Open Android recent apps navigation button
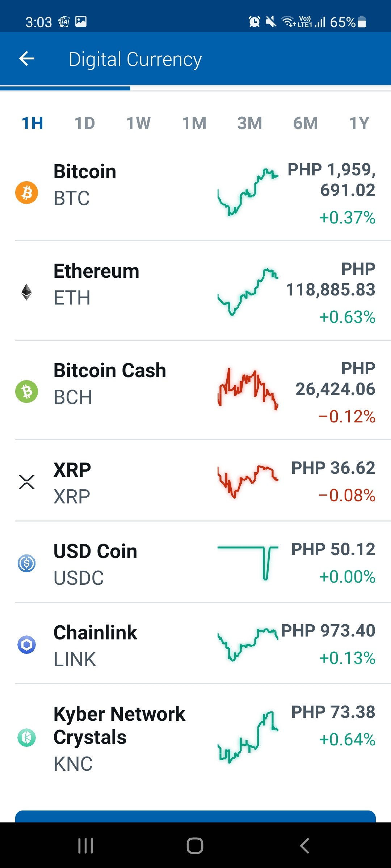391x868 pixels. pyautogui.click(x=86, y=846)
